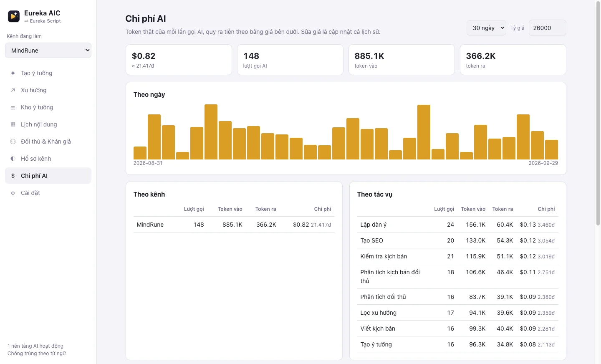Click the tallest bar in Theo ngày chart
601x364 pixels.
211,132
